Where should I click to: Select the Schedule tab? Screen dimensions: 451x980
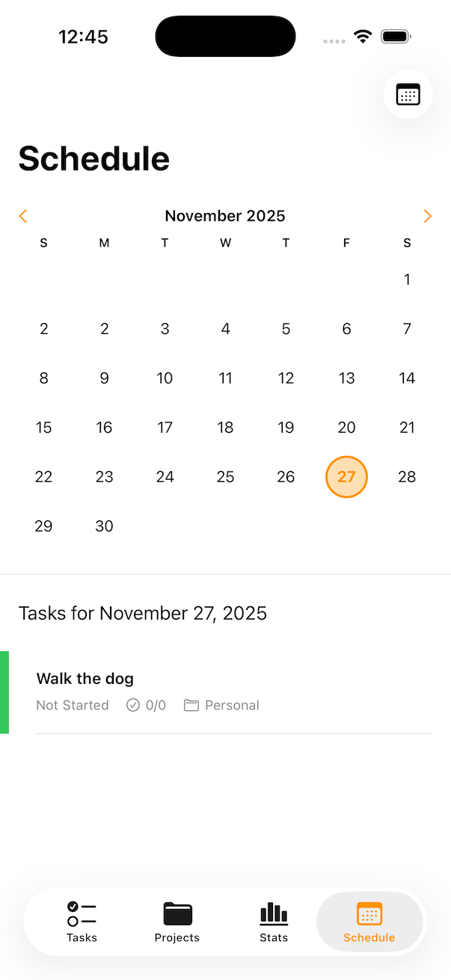369,921
